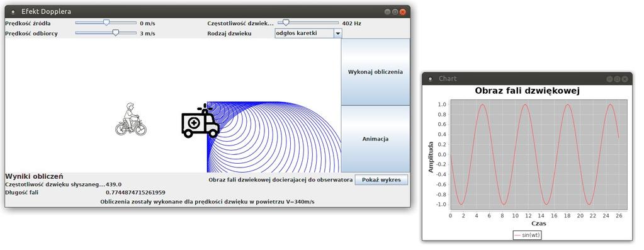644x250 pixels.
Task: Click the sin(wt) legend entry in Chart
Action: click(528, 235)
